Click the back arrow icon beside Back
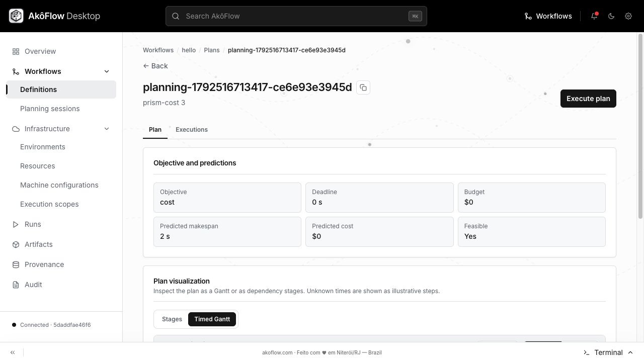Screen dimensions: 644x362 146,66
